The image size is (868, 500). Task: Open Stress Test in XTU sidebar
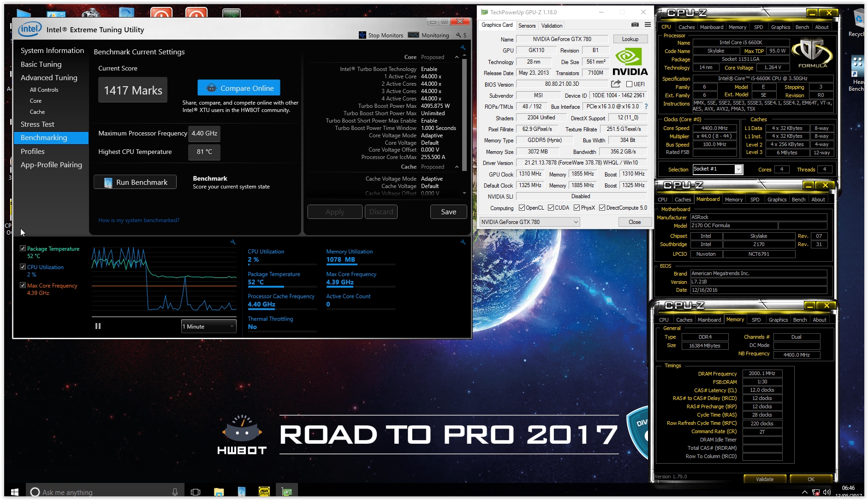pos(37,124)
